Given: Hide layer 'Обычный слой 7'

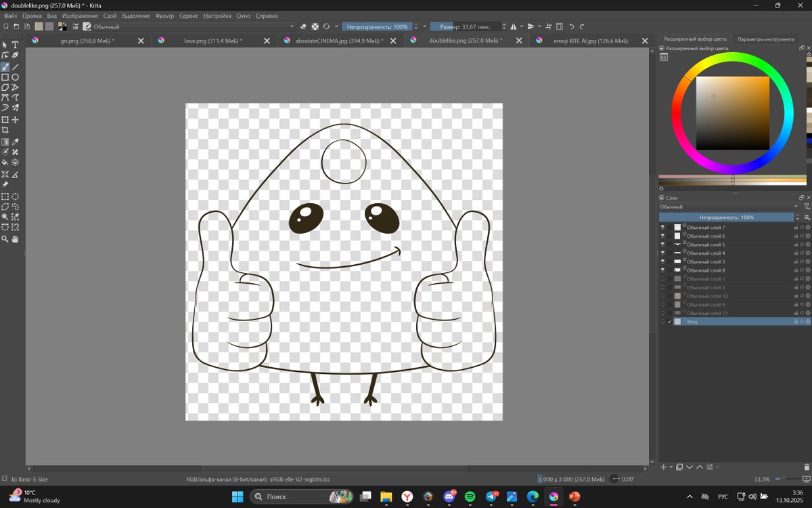Looking at the screenshot, I should [x=662, y=228].
